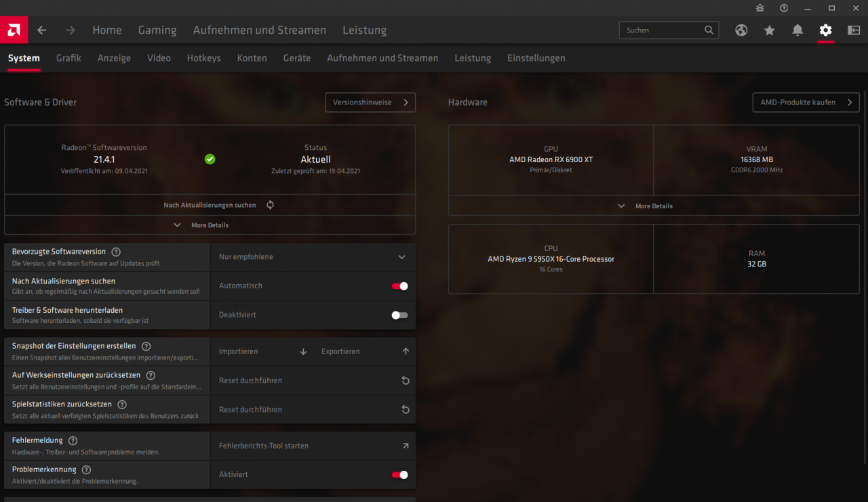868x502 pixels.
Task: Toggle the sidebar panel icon
Action: (854, 30)
